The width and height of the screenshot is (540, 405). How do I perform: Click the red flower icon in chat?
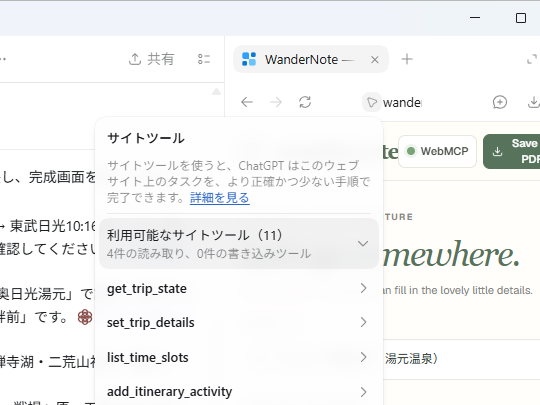click(85, 317)
